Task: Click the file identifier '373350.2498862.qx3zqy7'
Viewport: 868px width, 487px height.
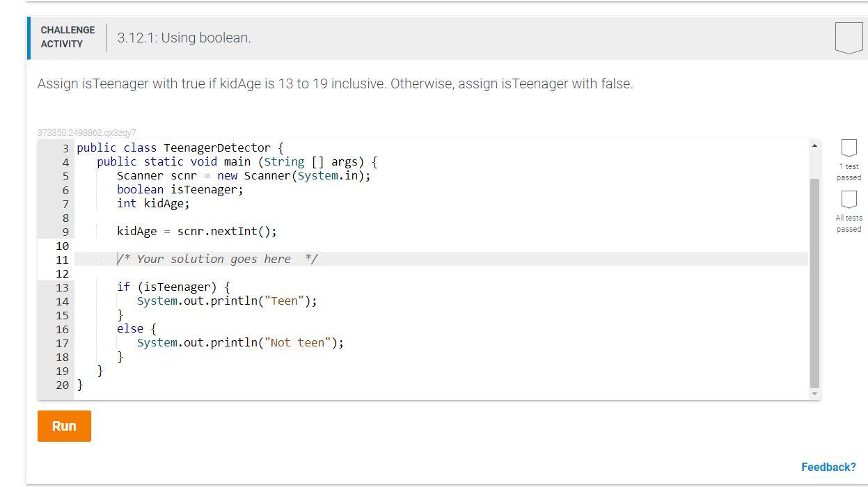Action: tap(86, 132)
